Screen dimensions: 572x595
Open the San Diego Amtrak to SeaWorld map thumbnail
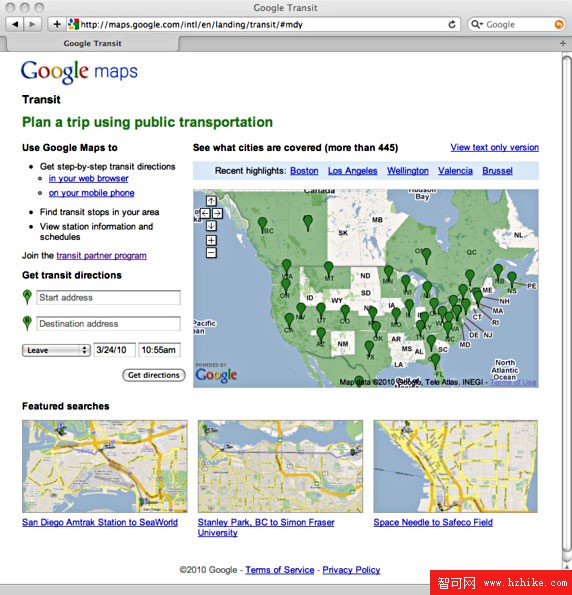(x=105, y=466)
